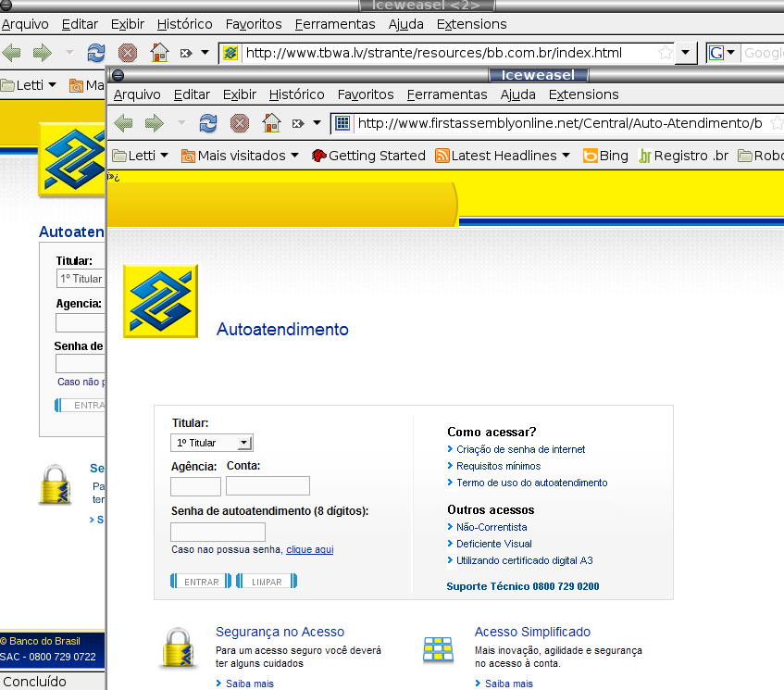Expand Letti bookmark folder in background window
This screenshot has height=690, width=784.
click(29, 85)
